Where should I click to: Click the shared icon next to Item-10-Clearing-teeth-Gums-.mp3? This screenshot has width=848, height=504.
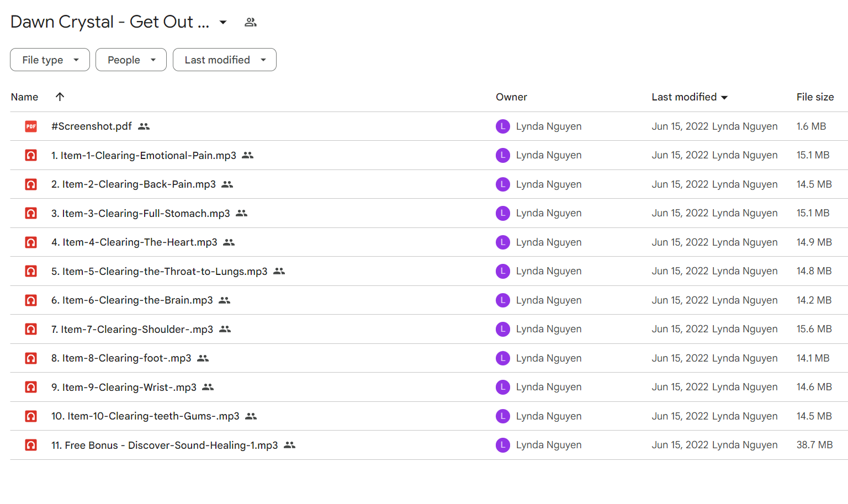coord(251,416)
